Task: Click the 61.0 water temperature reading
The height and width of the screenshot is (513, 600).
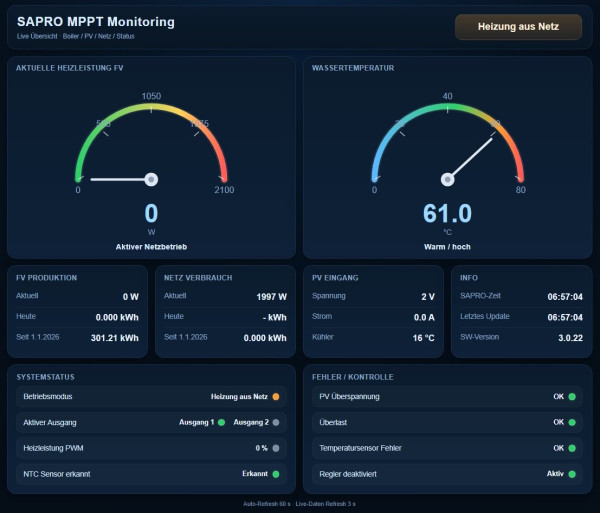Action: [447, 213]
